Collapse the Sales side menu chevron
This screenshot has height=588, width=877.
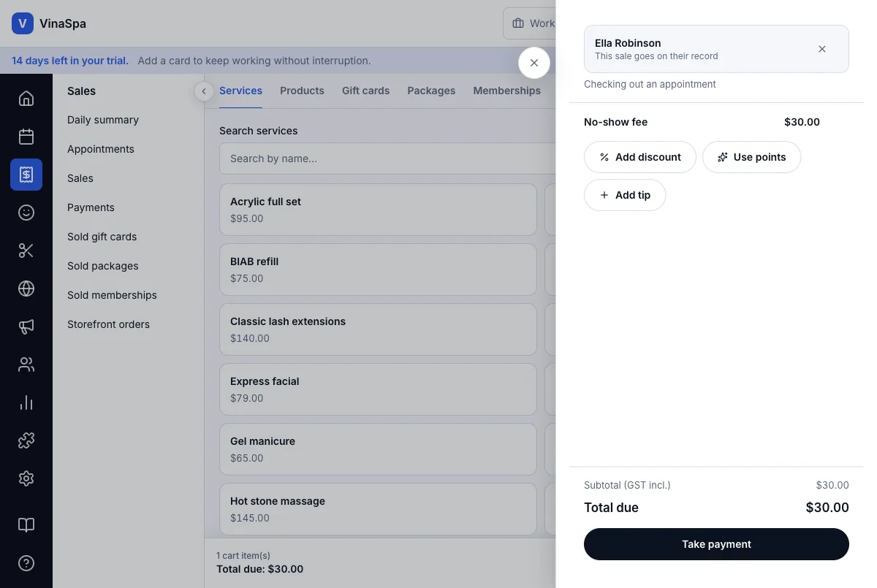204,91
